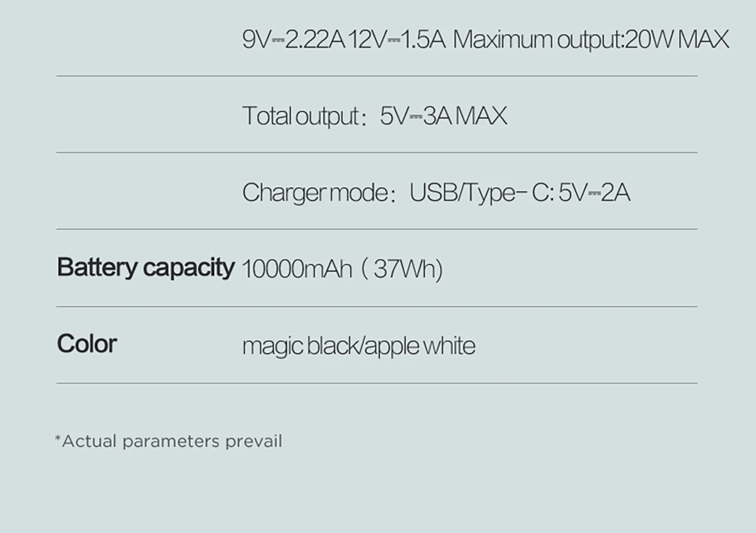The width and height of the screenshot is (756, 533).
Task: Click the bold 'Color' heading
Action: tap(86, 344)
